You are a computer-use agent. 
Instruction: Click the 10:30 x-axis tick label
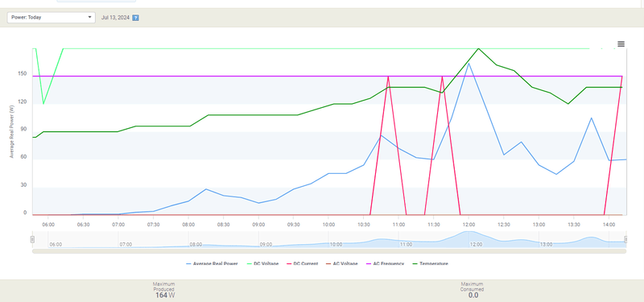click(364, 225)
